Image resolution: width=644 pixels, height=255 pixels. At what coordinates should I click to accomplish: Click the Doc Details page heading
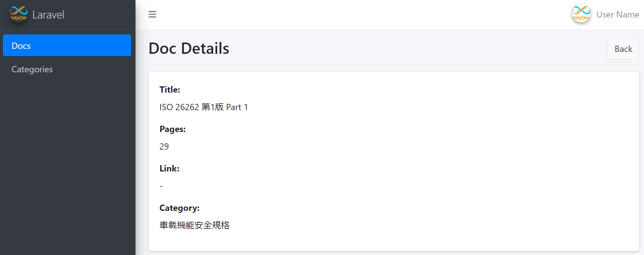point(189,48)
